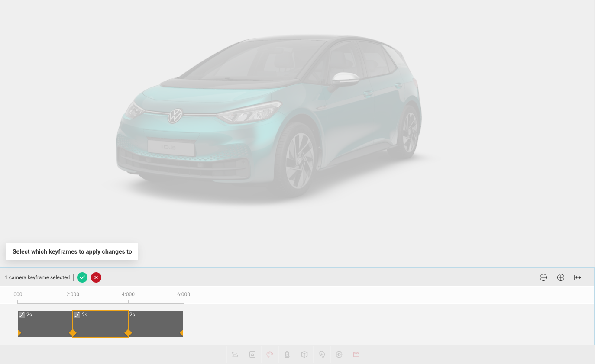Open the framed background image tool

(x=252, y=354)
